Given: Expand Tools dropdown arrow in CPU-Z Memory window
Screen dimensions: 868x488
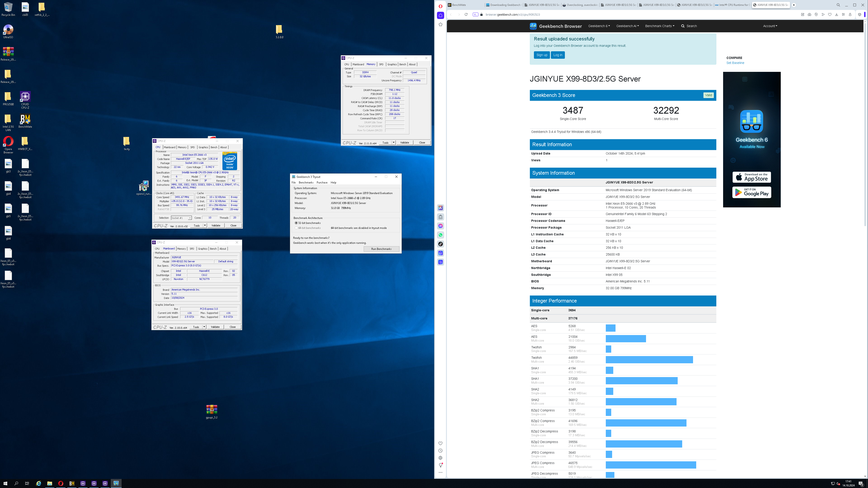Looking at the screenshot, I should 394,143.
